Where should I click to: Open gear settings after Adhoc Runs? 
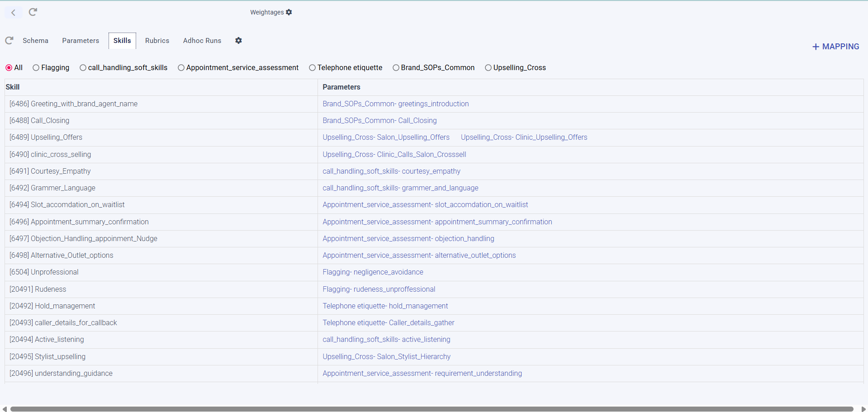point(238,41)
